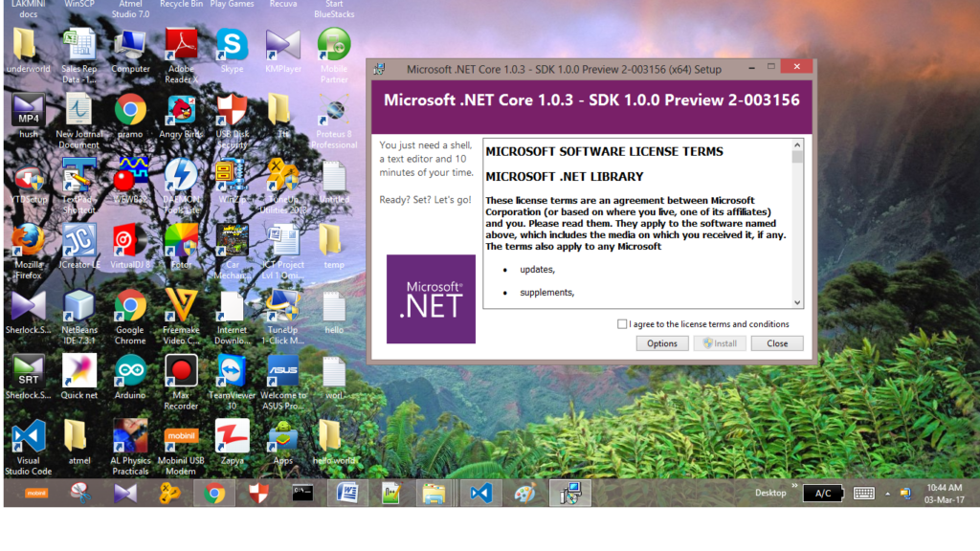This screenshot has height=551, width=980.
Task: Select the Max Recorder desktop icon
Action: pos(181,383)
